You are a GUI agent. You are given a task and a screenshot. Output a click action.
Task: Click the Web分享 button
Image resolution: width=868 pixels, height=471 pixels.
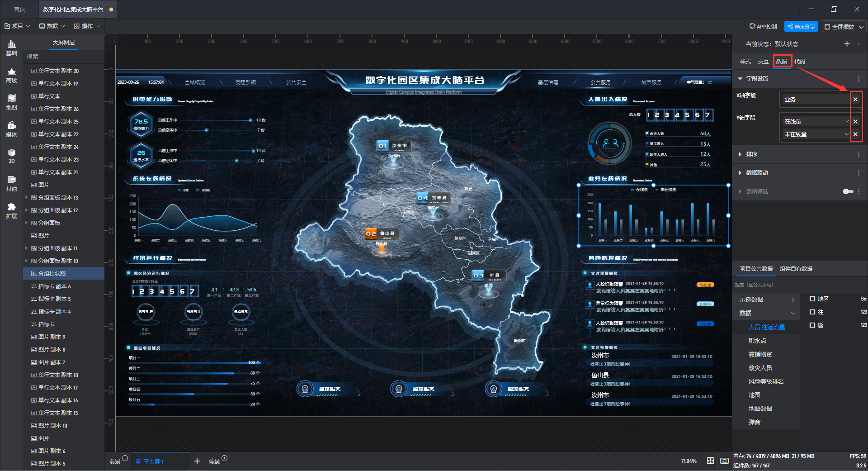coord(801,27)
